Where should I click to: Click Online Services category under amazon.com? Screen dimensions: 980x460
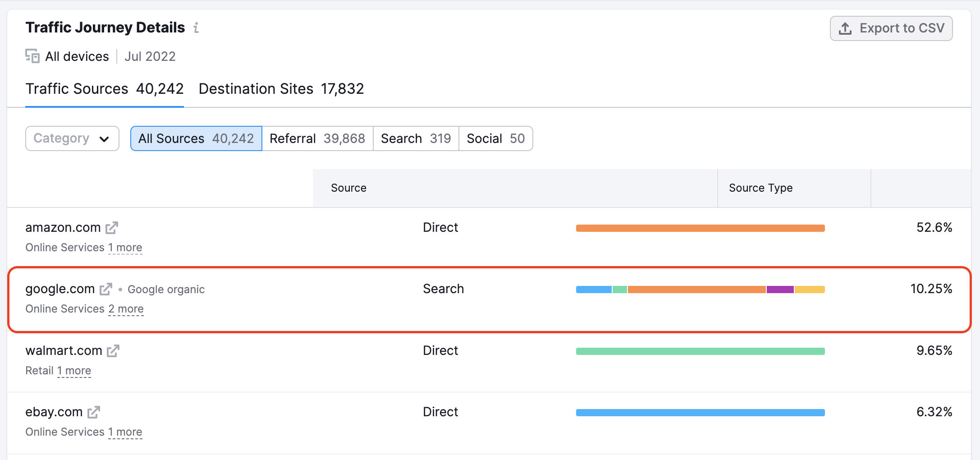[x=65, y=248]
